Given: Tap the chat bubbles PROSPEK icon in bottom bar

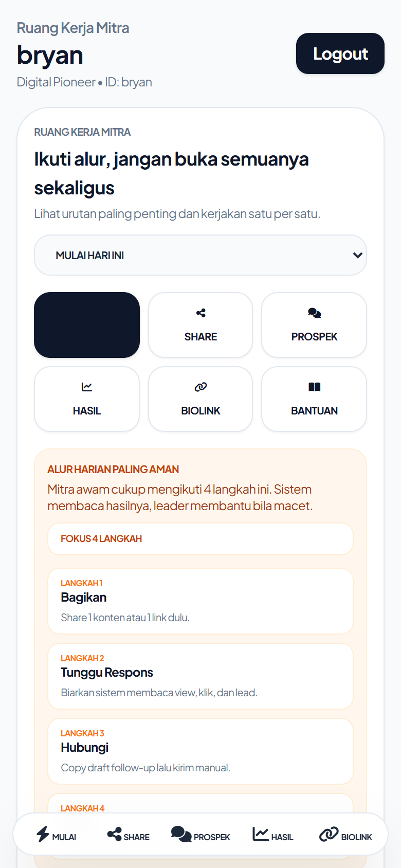Looking at the screenshot, I should 181,834.
